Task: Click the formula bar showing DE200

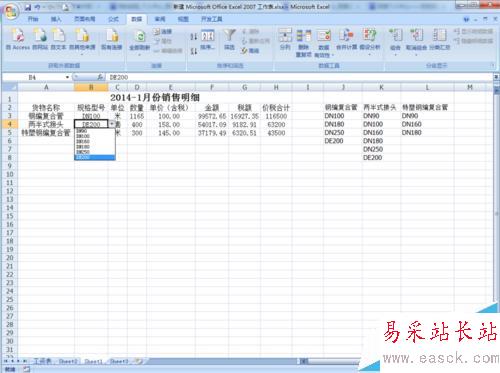Action: pyautogui.click(x=299, y=77)
